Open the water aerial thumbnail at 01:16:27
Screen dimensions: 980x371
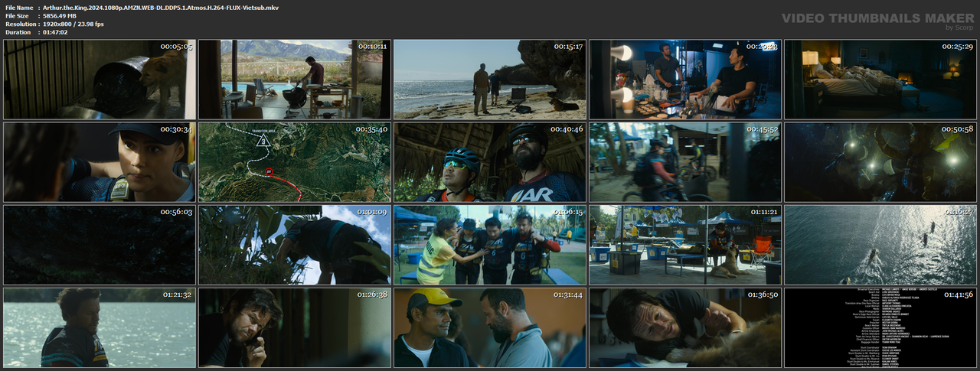[880, 245]
